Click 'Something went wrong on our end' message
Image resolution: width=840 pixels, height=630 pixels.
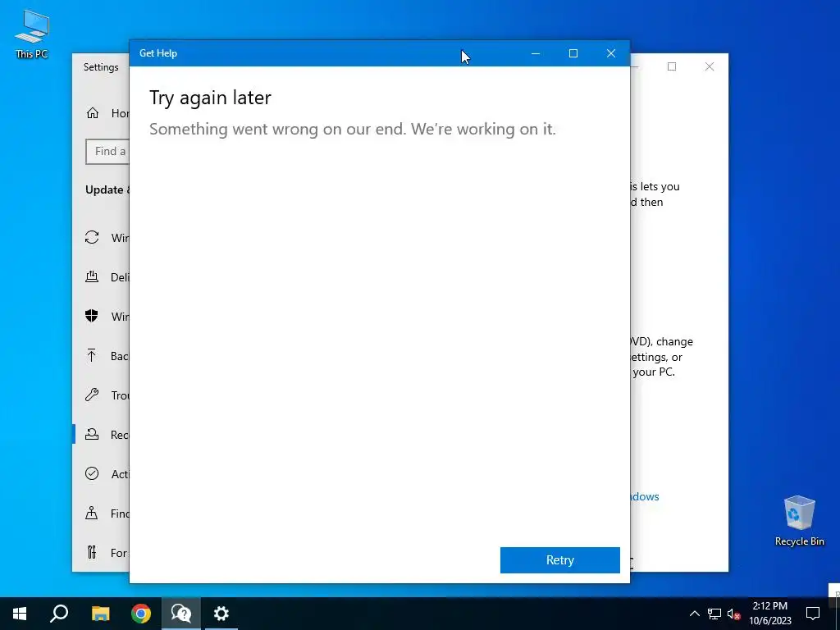(x=353, y=129)
